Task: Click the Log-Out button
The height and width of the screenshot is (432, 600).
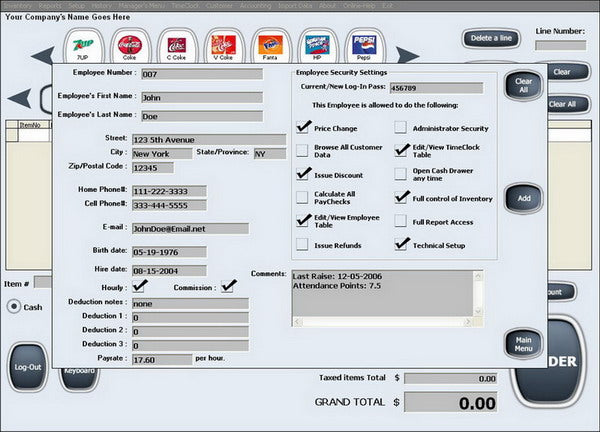Action: coord(28,367)
